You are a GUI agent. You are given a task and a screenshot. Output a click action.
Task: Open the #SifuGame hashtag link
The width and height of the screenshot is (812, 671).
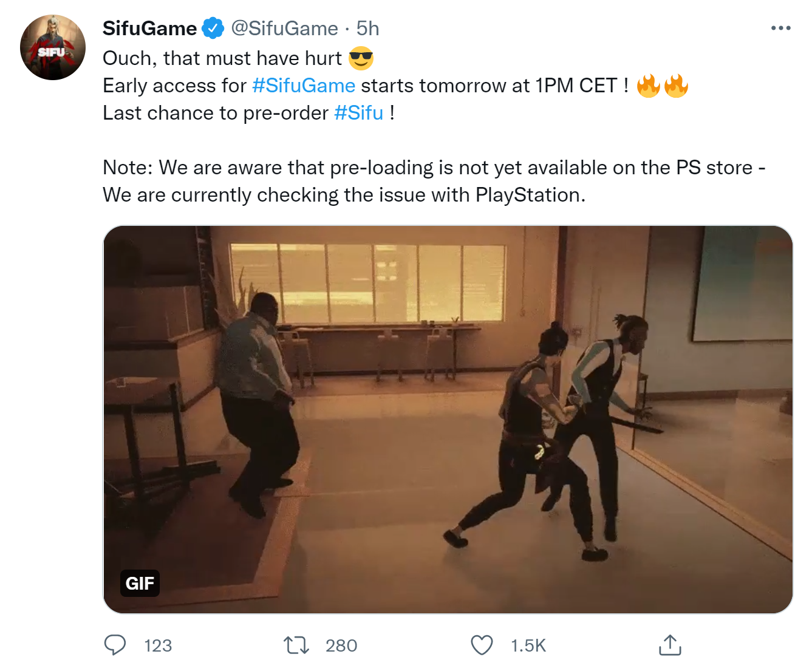coord(304,86)
